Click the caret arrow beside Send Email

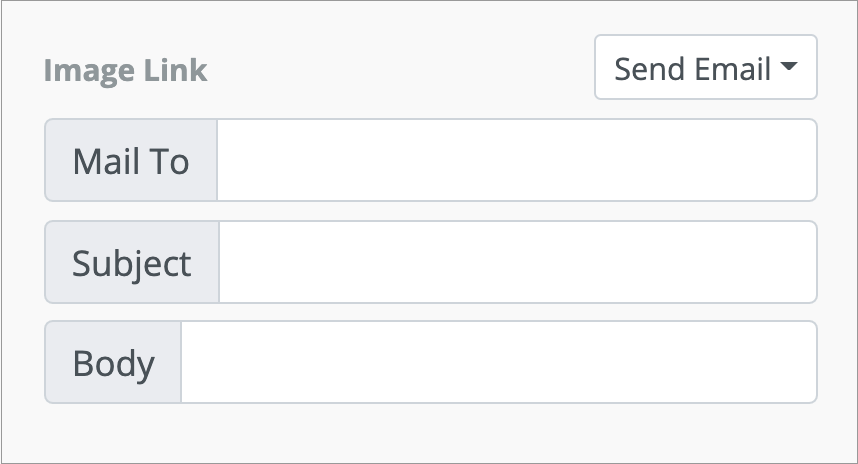(x=788, y=68)
